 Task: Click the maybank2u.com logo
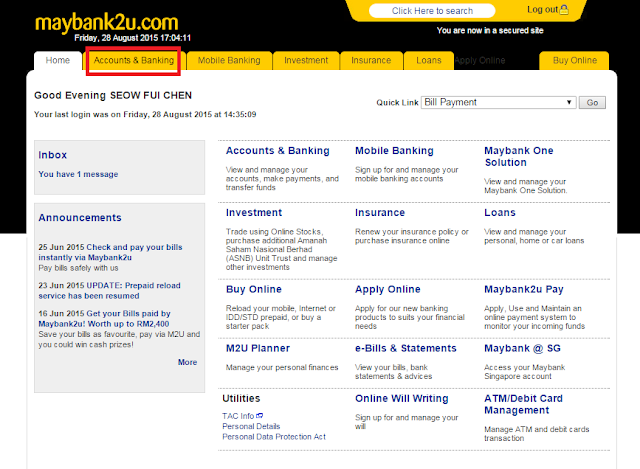tap(107, 22)
